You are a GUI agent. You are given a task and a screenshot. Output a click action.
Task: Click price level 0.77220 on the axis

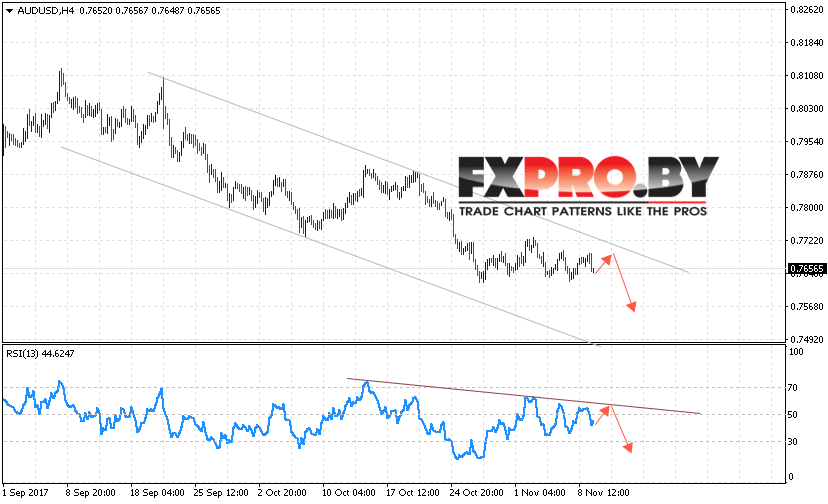click(807, 241)
